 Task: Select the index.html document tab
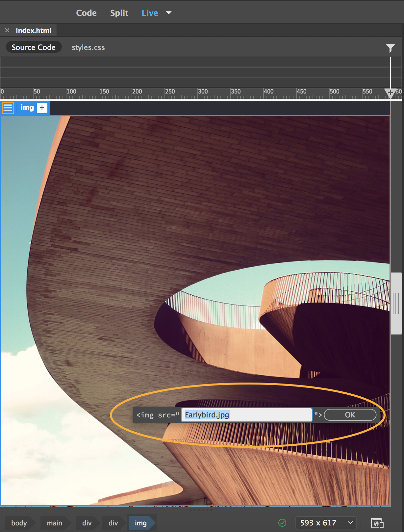point(34,30)
